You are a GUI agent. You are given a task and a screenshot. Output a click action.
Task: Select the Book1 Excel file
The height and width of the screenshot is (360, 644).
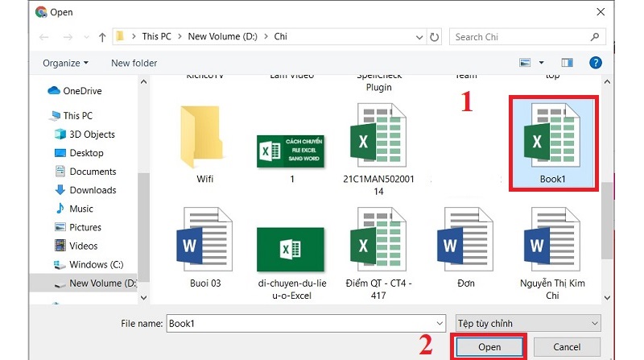553,143
